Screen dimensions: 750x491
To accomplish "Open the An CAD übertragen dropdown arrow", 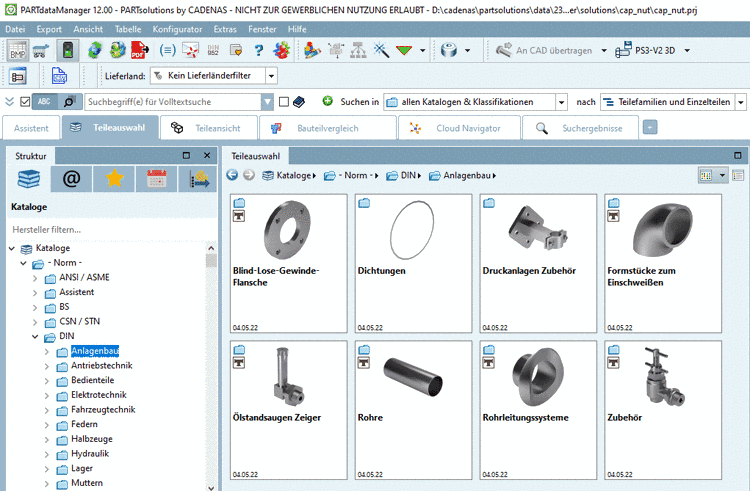I will tap(604, 50).
